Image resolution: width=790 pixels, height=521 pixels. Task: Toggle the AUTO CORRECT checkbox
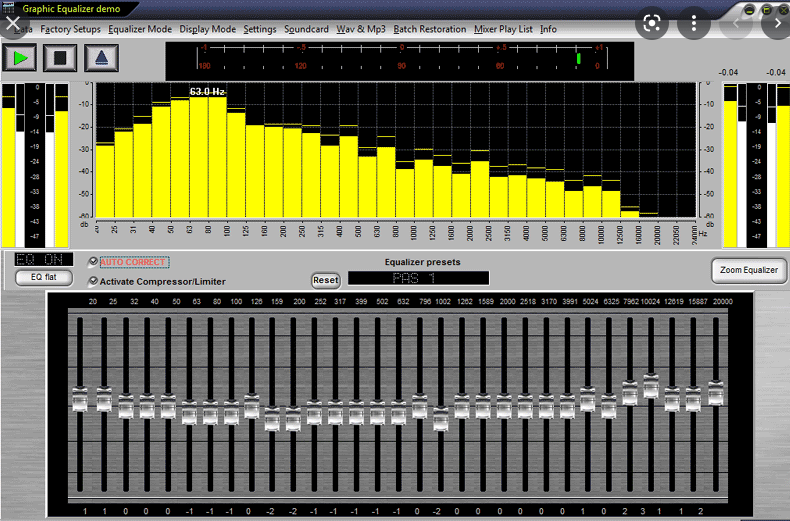pyautogui.click(x=93, y=262)
